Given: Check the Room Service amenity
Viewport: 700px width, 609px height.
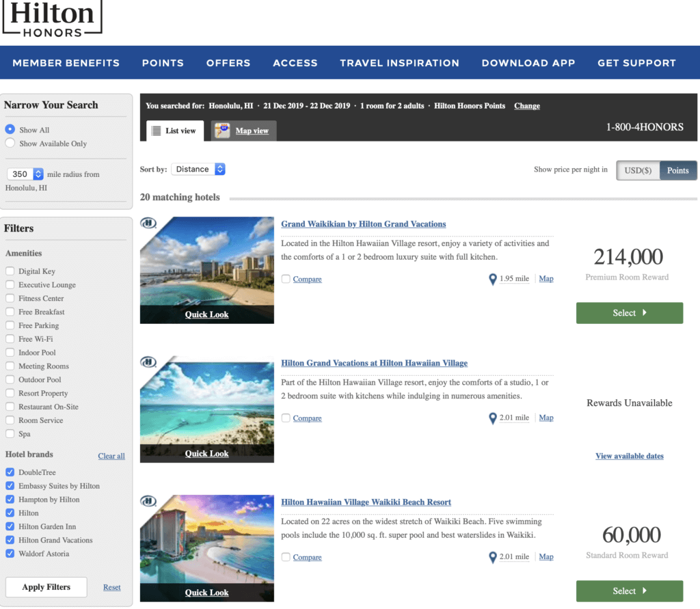Looking at the screenshot, I should (x=10, y=420).
